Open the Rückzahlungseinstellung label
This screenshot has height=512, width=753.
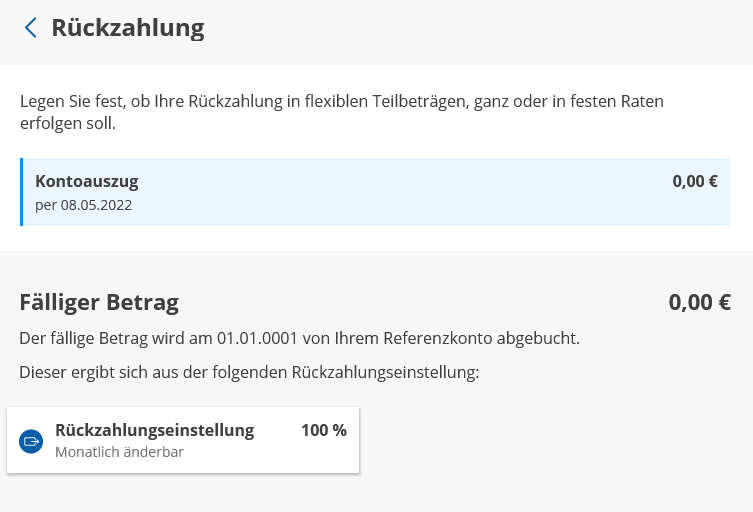pos(154,430)
